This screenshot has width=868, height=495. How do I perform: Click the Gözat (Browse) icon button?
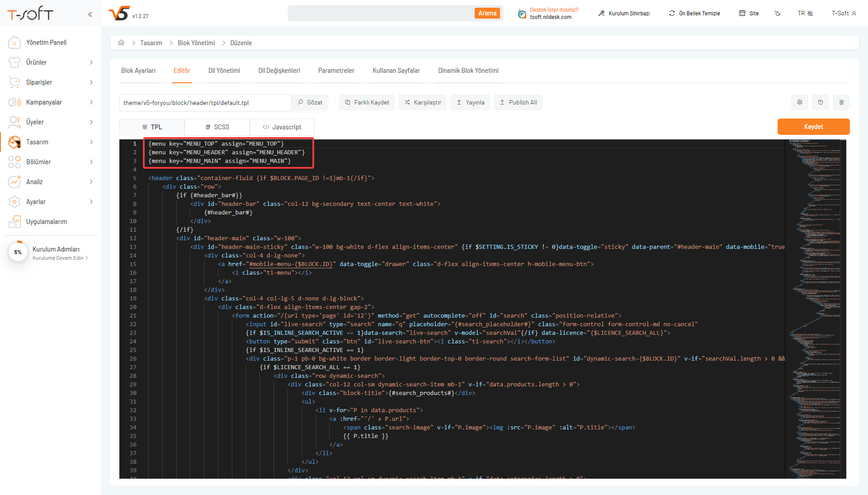(x=311, y=103)
